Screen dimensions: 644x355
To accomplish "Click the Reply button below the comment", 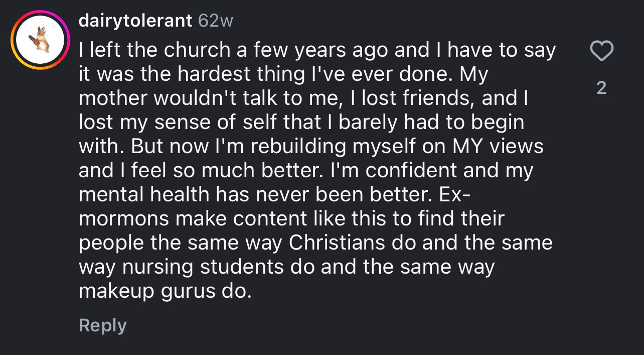I will coord(102,325).
